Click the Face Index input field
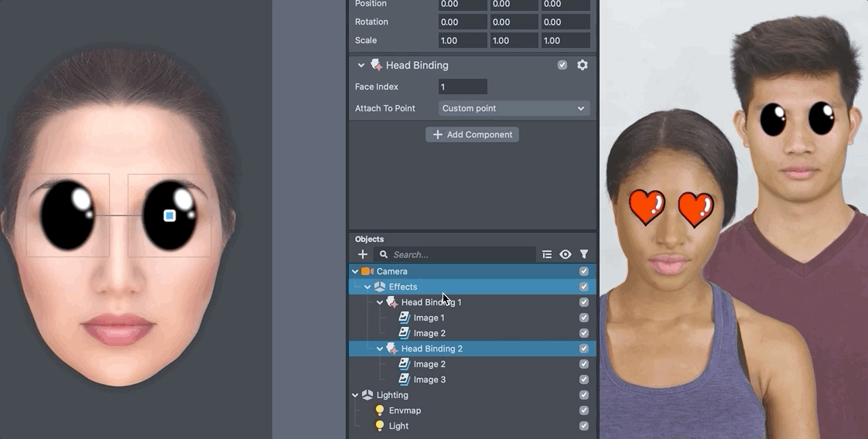Viewport: 868px width, 439px height. pyautogui.click(x=463, y=87)
